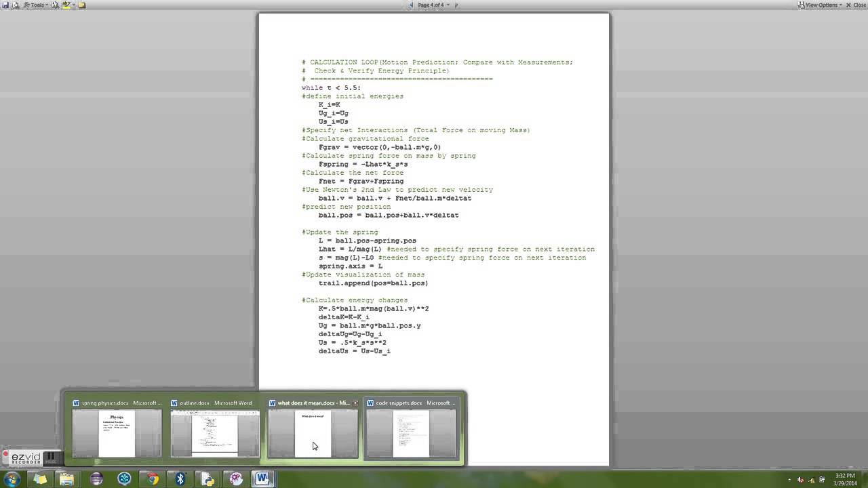Click the yellow comment note icon
Image resolution: width=868 pixels, height=488 pixels.
pyautogui.click(x=81, y=5)
